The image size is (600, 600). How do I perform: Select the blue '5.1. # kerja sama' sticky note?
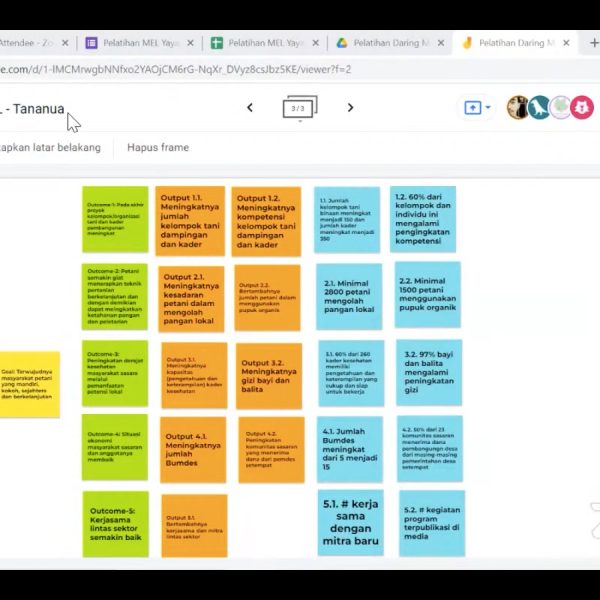point(350,522)
